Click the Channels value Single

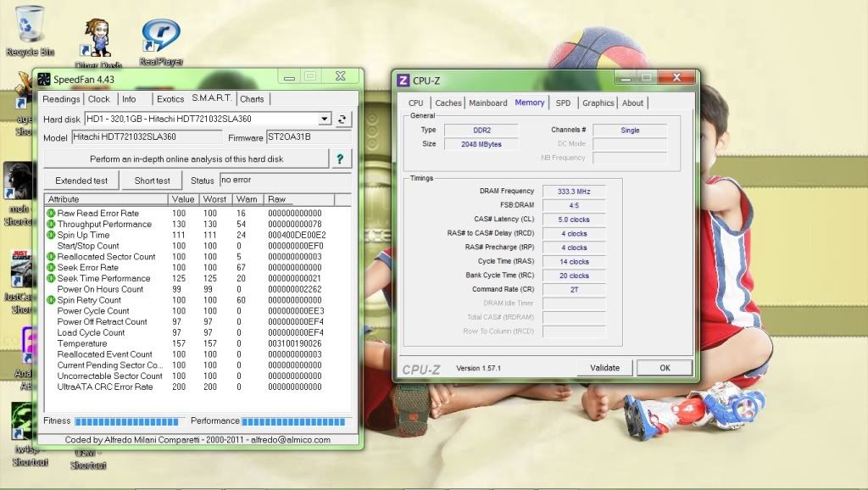click(630, 130)
